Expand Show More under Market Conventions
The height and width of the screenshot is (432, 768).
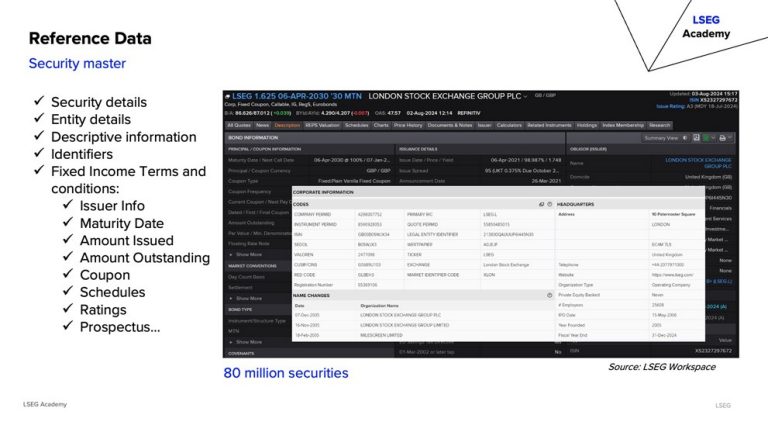[x=246, y=298]
